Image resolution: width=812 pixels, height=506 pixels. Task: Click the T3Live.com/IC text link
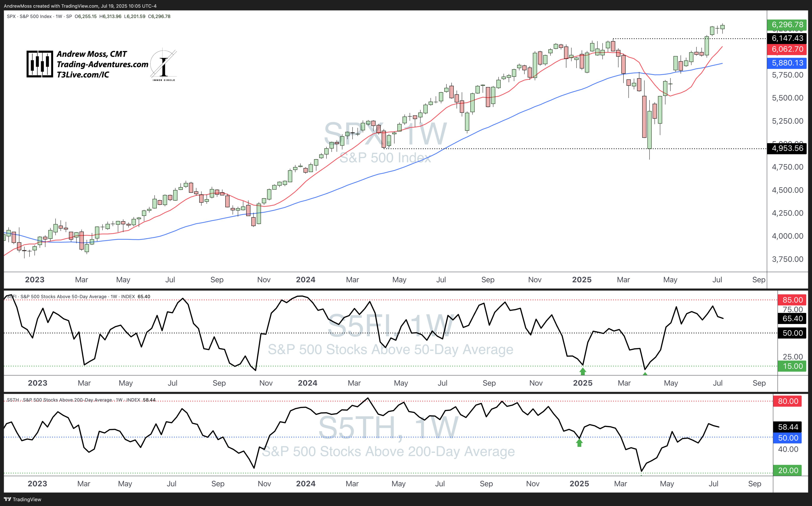point(83,75)
